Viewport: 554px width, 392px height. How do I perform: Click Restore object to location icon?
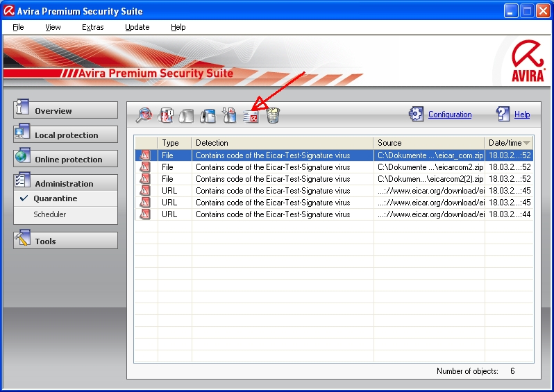208,115
